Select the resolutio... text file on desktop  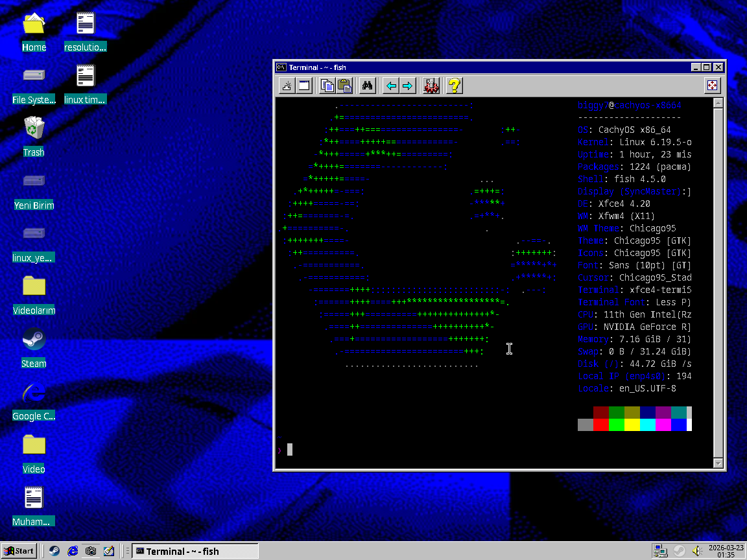click(86, 32)
